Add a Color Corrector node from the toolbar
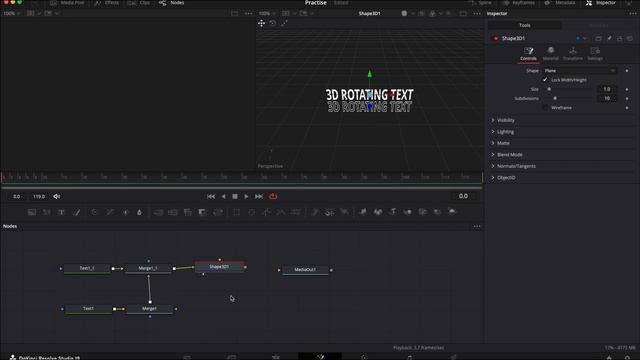Screen dimensions: 640x360 click(x=95, y=212)
